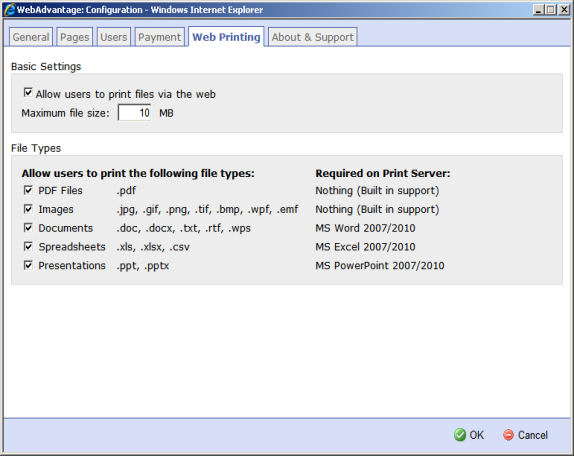Confirm settings with the OK button
Image resolution: width=574 pixels, height=456 pixels.
tap(469, 435)
